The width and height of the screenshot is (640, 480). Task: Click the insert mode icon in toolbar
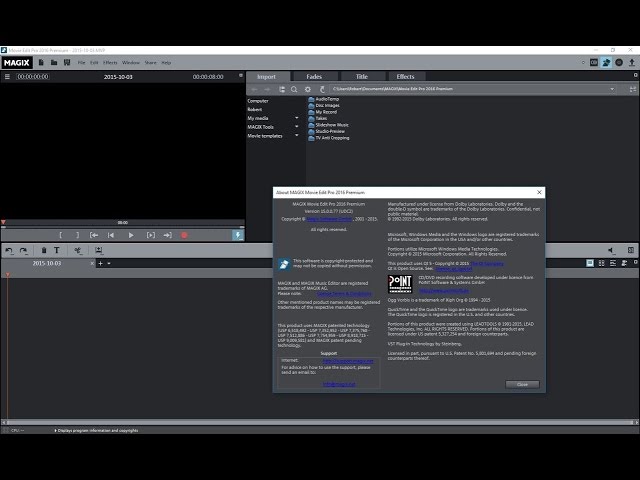[98, 250]
